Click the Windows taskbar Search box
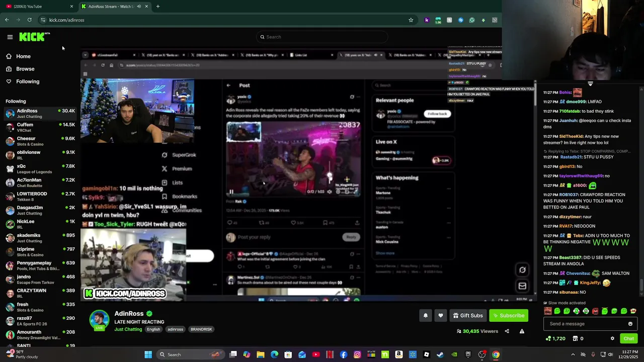The width and height of the screenshot is (644, 362). [191, 354]
